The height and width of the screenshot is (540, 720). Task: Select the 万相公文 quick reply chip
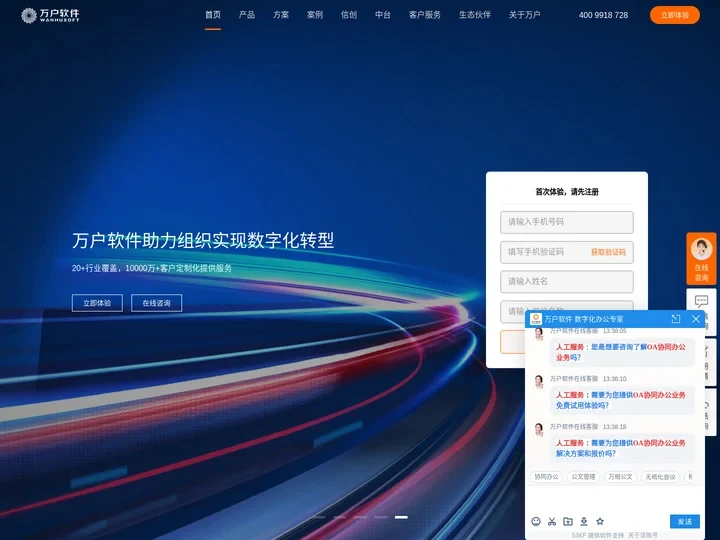620,477
